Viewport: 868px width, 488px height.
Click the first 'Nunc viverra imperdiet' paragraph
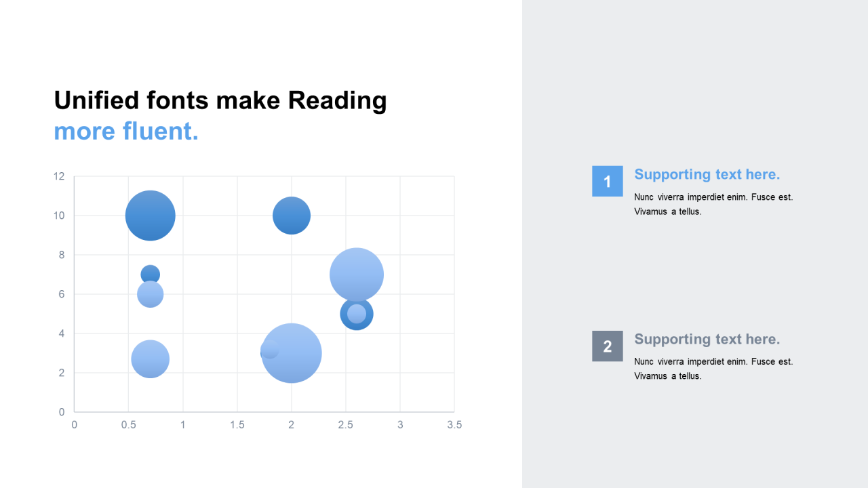713,204
